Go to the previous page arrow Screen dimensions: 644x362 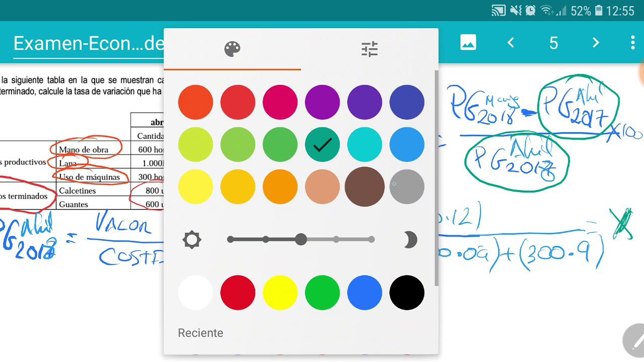click(511, 43)
